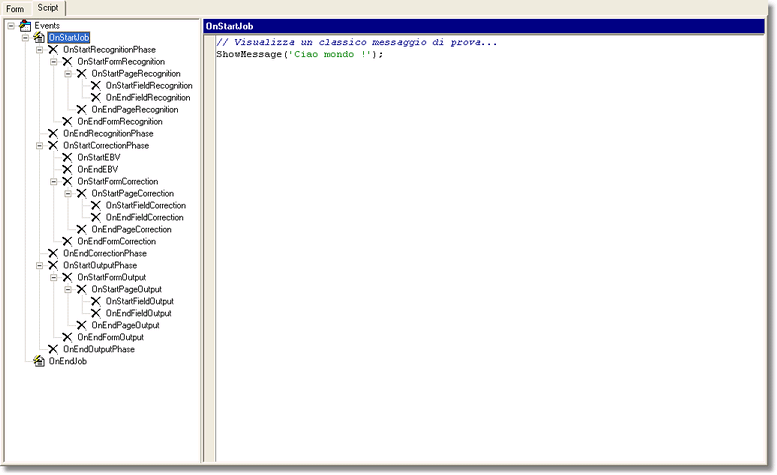Click the X icon beside OnStartFormOutput
The height and width of the screenshot is (475, 777).
[67, 277]
